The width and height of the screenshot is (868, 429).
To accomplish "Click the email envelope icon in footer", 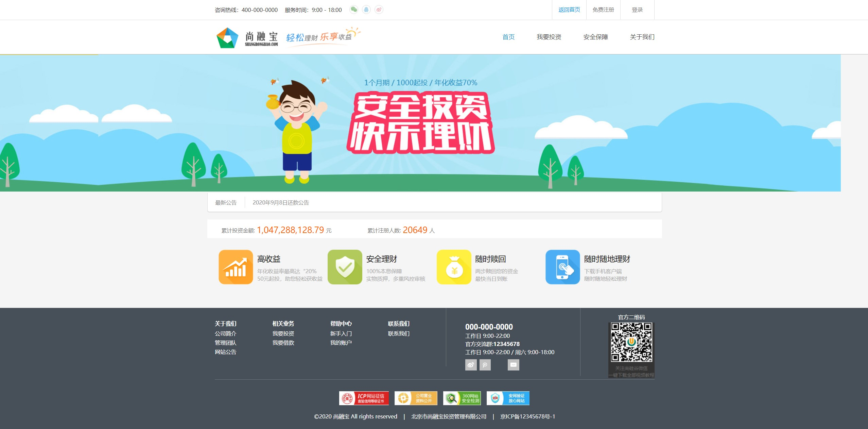I will (x=514, y=365).
